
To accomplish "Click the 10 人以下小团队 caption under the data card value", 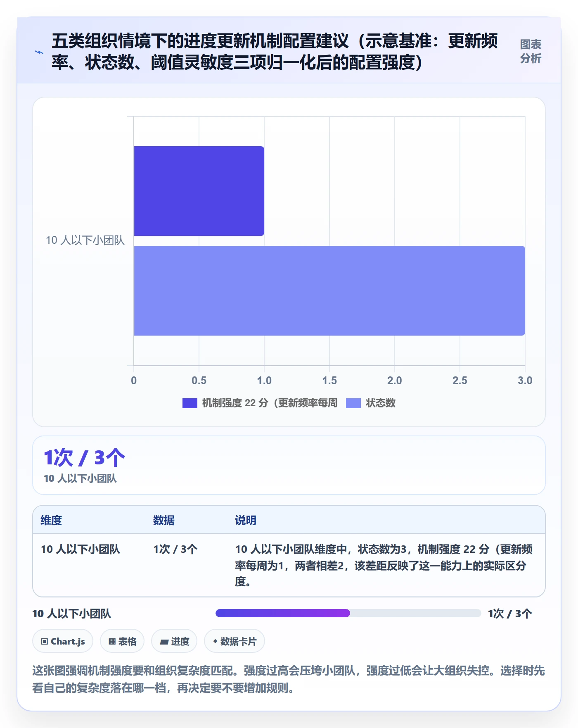I will click(x=80, y=478).
